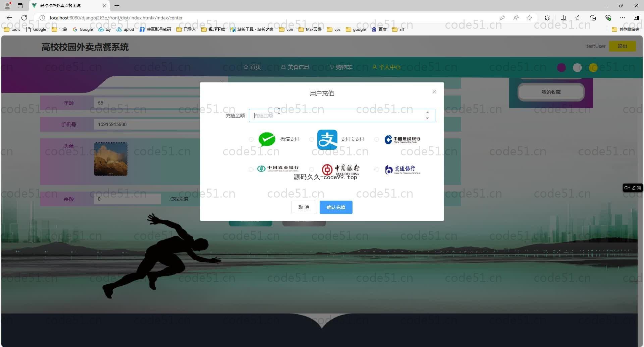
Task: Click the 余额 field showing 0
Action: (x=127, y=199)
